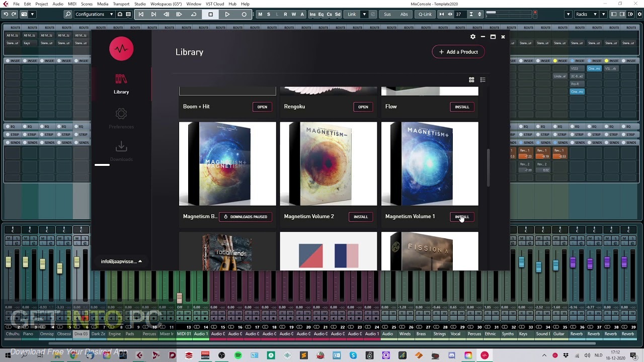
Task: Open the Workspaces (G5*) menu
Action: click(166, 4)
